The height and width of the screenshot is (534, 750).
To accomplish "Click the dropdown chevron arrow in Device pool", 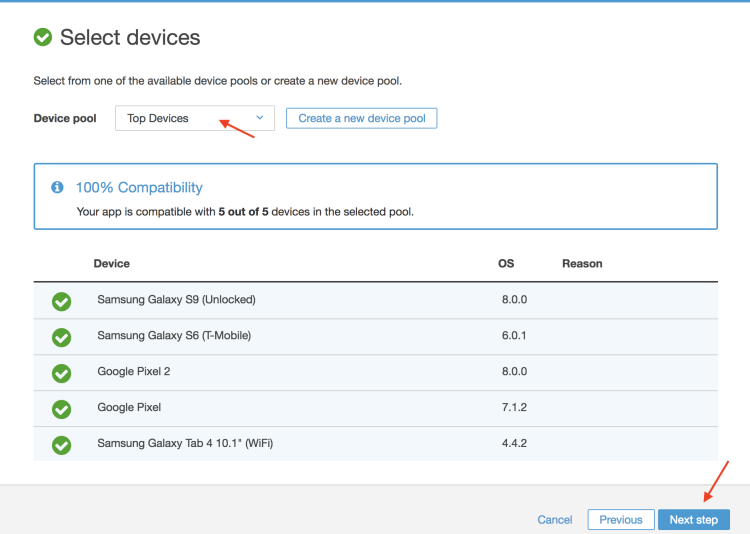I will coord(260,118).
